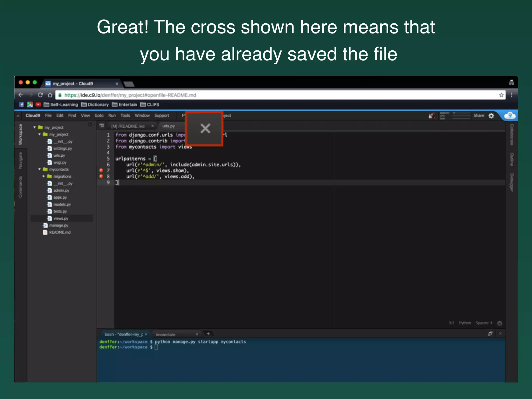
Task: Click the browser reload icon
Action: [x=40, y=95]
